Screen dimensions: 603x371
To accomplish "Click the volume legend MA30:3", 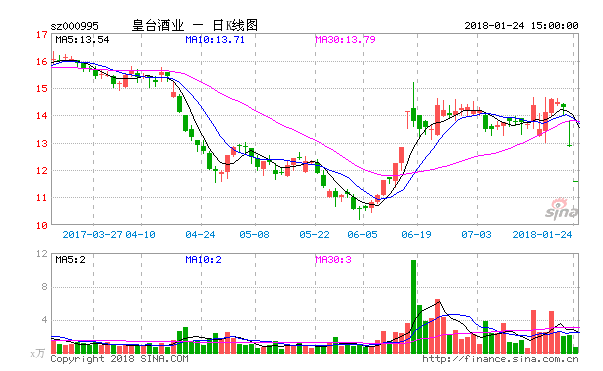I will [x=333, y=260].
